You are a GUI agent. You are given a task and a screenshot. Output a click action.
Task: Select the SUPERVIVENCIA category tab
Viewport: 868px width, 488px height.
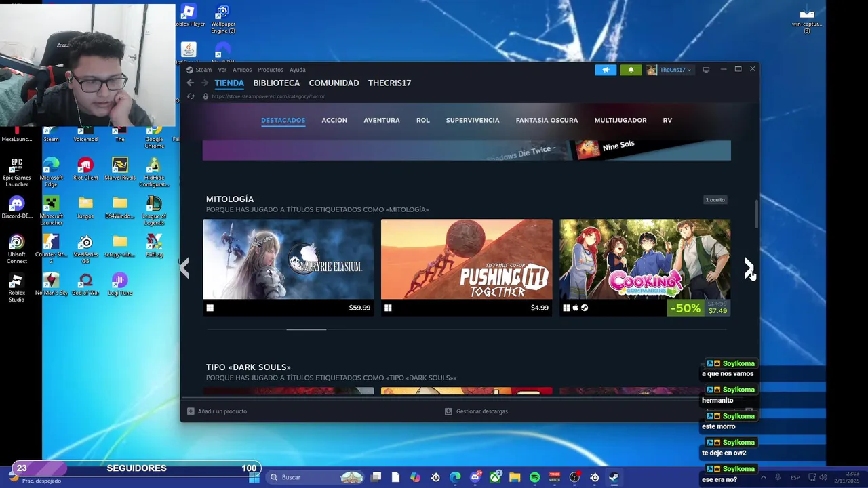473,120
